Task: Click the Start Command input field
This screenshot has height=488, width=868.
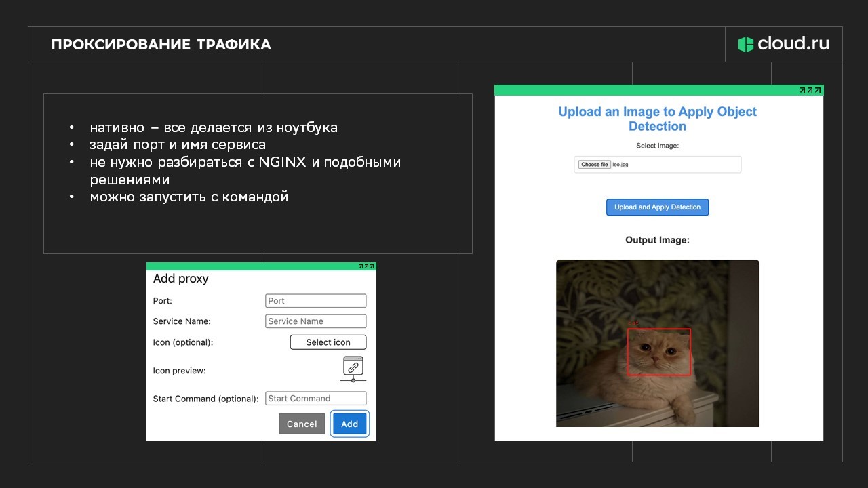Action: (315, 398)
